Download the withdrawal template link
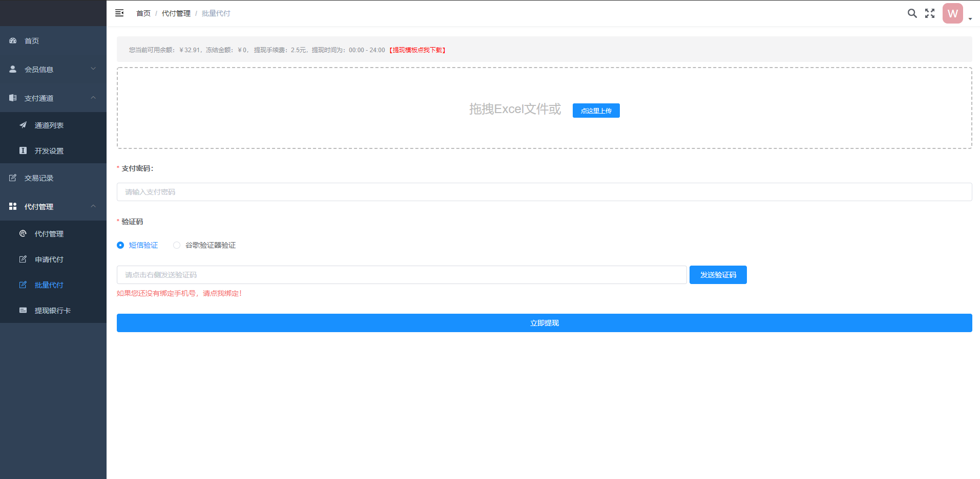Screen dimensions: 980x479 (418, 50)
